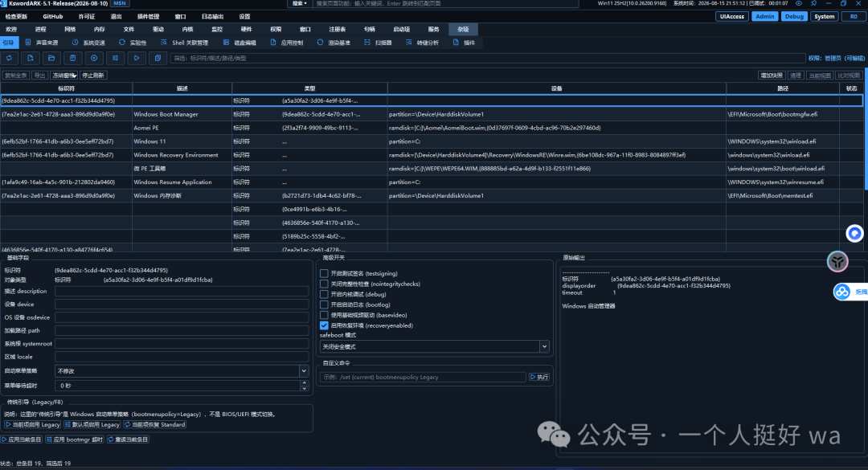Switch to the 启动项 tab
This screenshot has height=470, width=868.
click(x=401, y=30)
